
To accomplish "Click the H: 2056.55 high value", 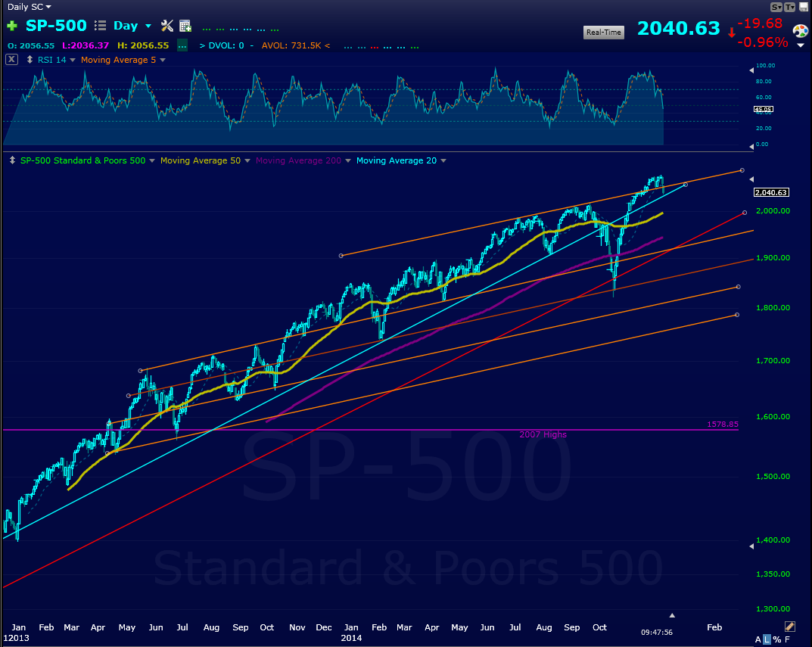I will click(143, 45).
